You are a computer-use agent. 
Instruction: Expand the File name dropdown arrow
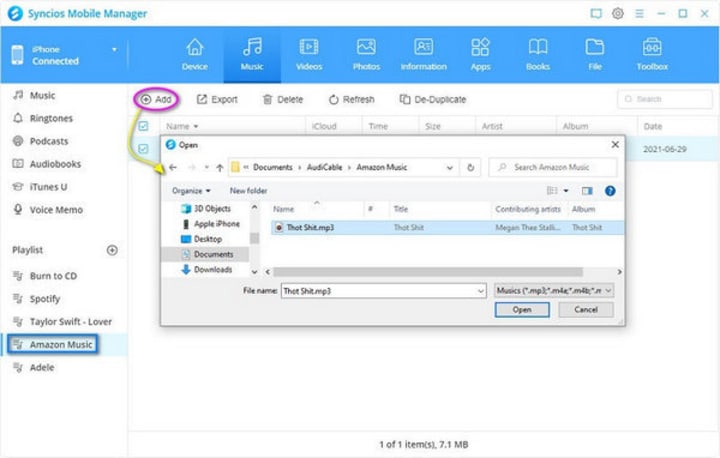coord(480,291)
